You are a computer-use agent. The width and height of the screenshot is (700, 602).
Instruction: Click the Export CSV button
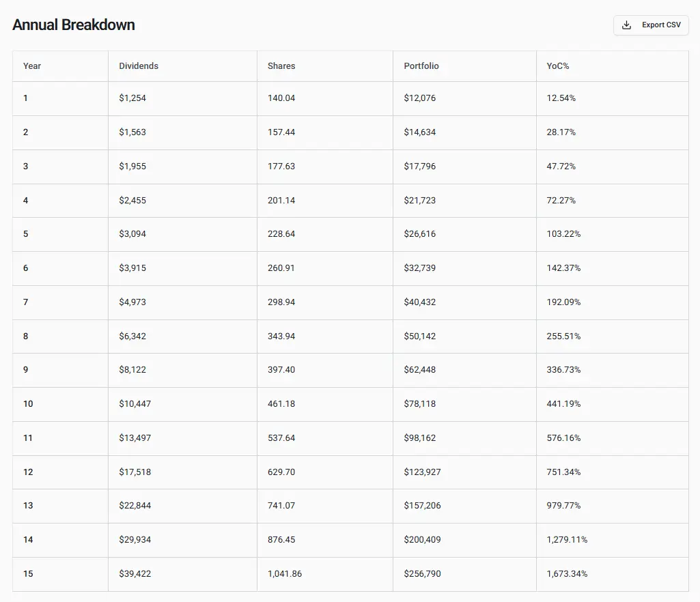[x=650, y=25]
